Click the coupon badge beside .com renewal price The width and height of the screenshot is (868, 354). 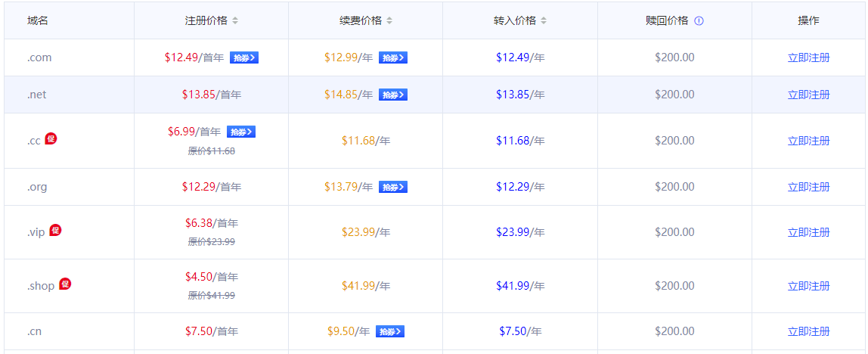[x=393, y=57]
